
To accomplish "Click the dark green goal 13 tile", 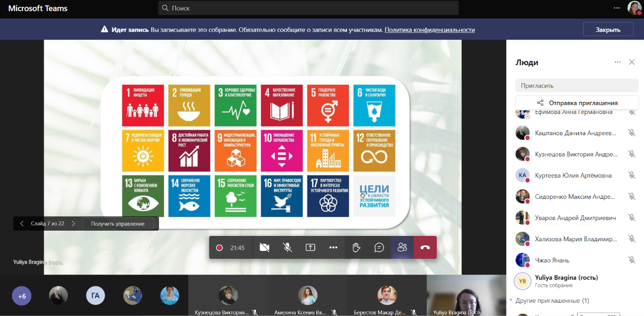I will pos(143,196).
